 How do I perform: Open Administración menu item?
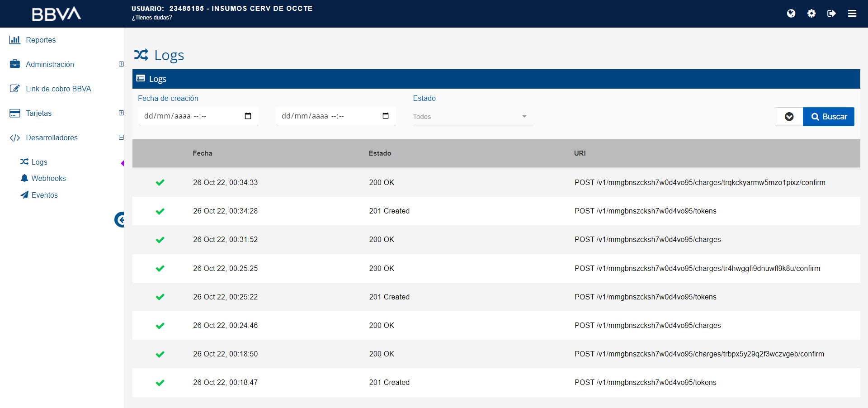click(x=50, y=64)
